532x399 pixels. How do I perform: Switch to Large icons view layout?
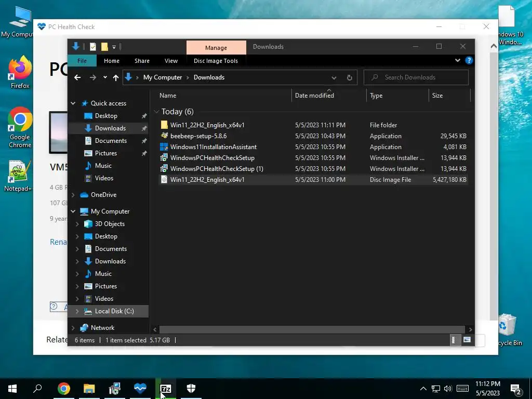point(467,340)
